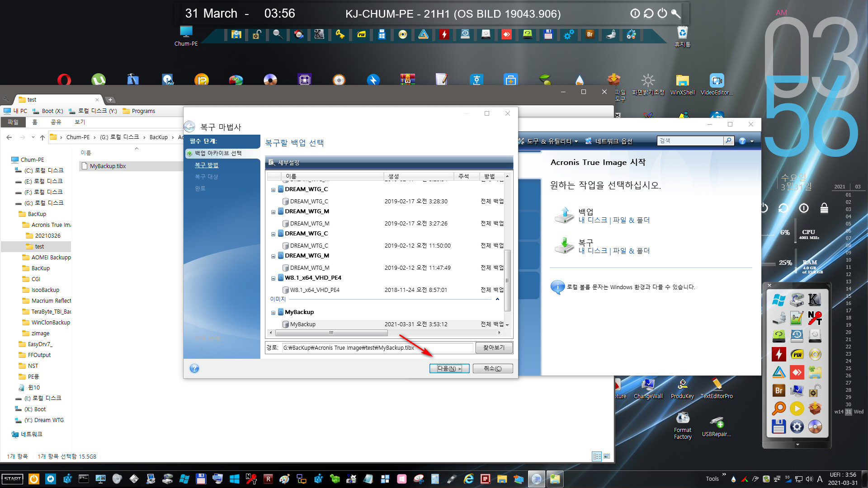The height and width of the screenshot is (488, 868).
Task: Collapse the MyBackup group
Action: coord(273,312)
